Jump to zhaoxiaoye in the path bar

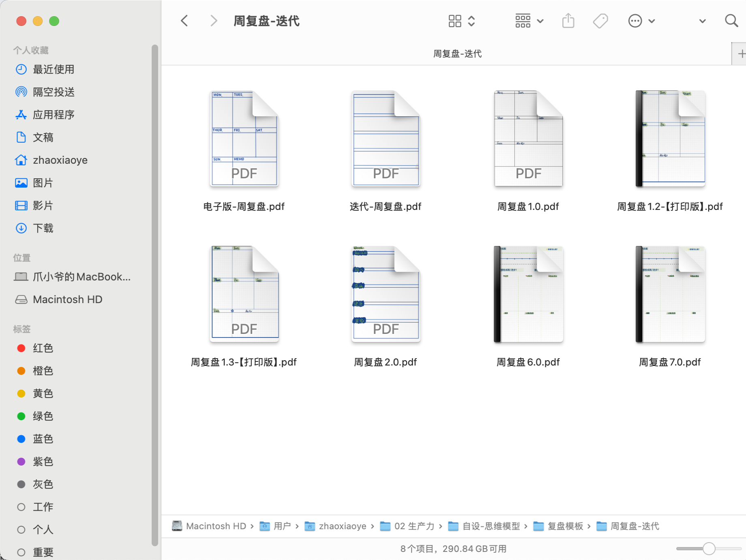[336, 526]
